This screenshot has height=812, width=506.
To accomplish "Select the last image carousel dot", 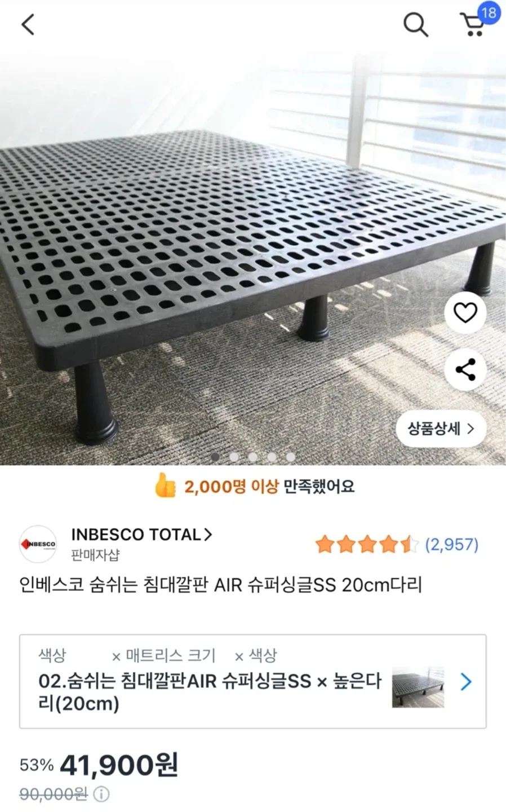I will [290, 457].
